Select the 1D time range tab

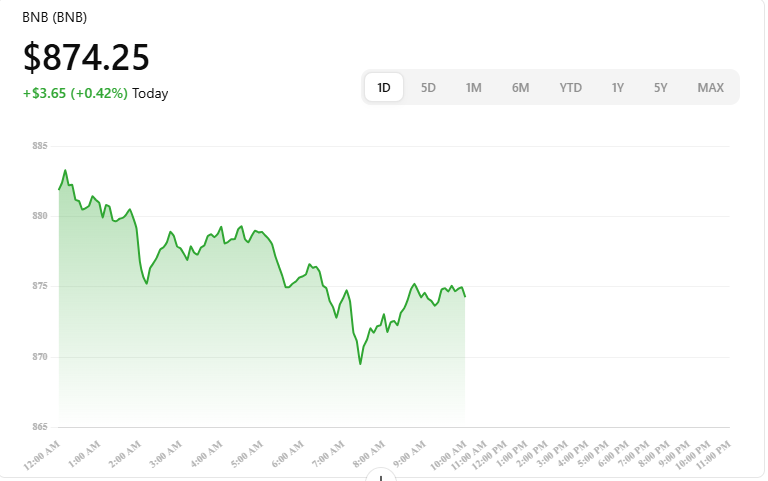[384, 87]
